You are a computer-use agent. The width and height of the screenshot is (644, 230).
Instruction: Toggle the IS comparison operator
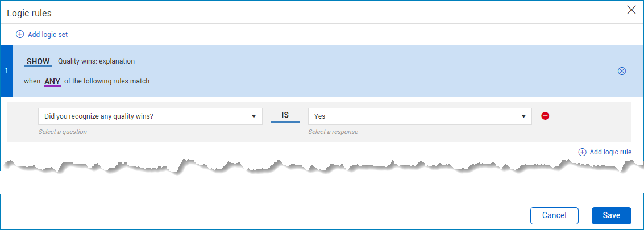click(285, 115)
